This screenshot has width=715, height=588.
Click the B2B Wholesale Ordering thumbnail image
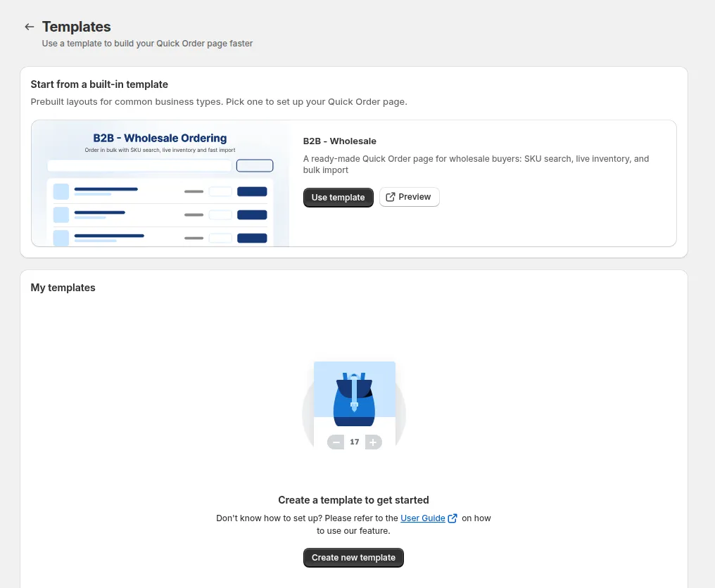tap(160, 184)
